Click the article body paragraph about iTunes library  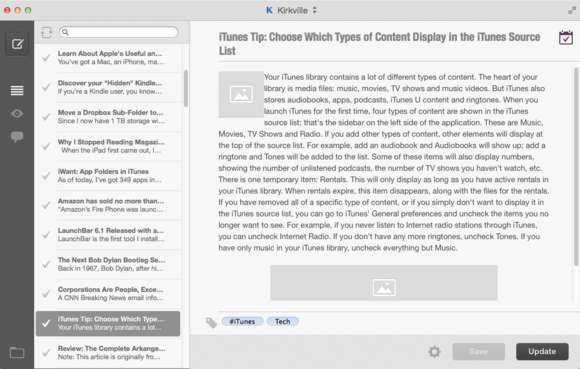click(x=384, y=163)
